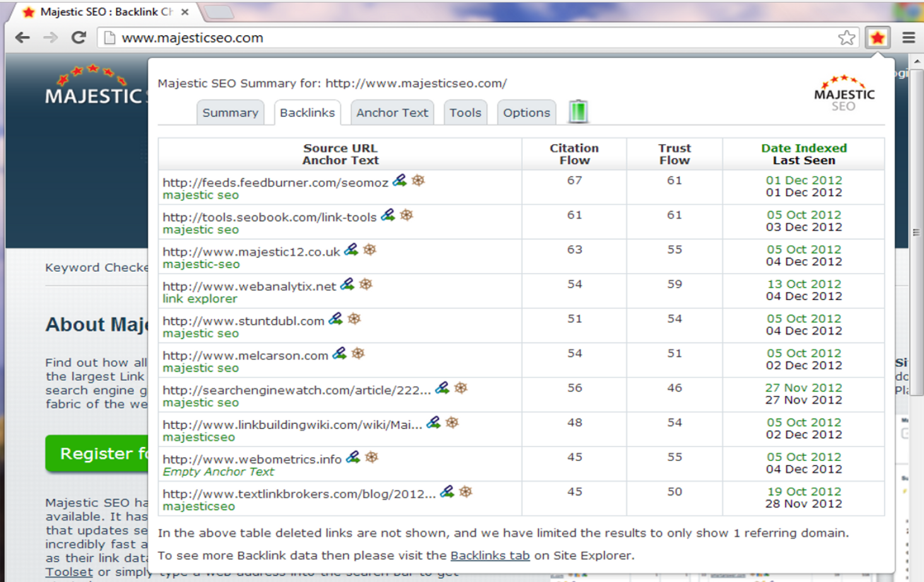The width and height of the screenshot is (924, 582).
Task: Open a new browser tab
Action: [x=219, y=12]
